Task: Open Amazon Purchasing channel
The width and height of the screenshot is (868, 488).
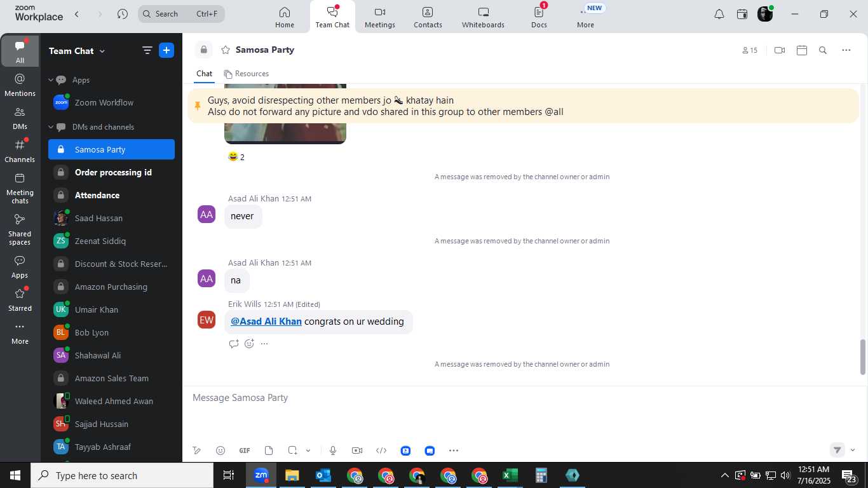Action: click(111, 287)
